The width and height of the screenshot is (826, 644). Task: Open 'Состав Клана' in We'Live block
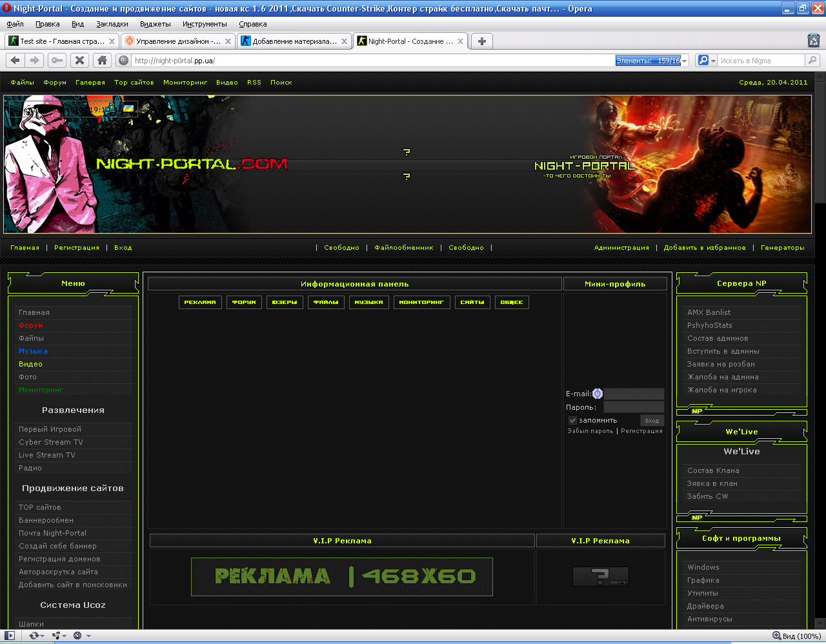[x=713, y=470]
